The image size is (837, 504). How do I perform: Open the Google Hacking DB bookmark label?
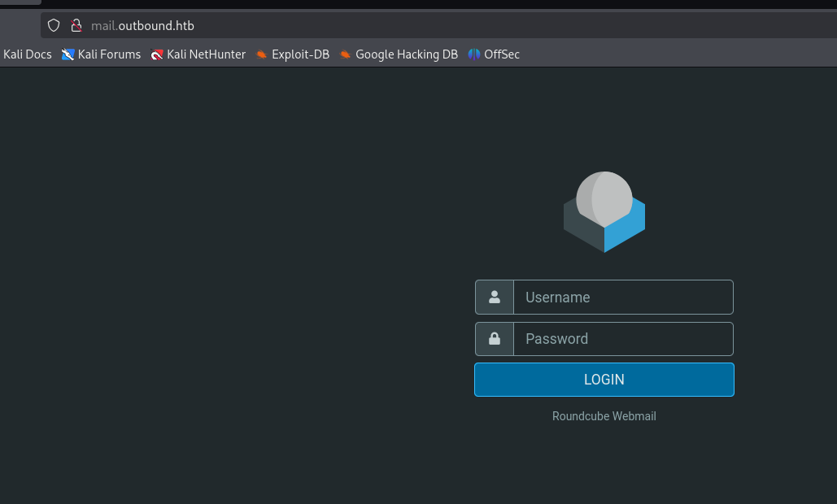(x=406, y=54)
